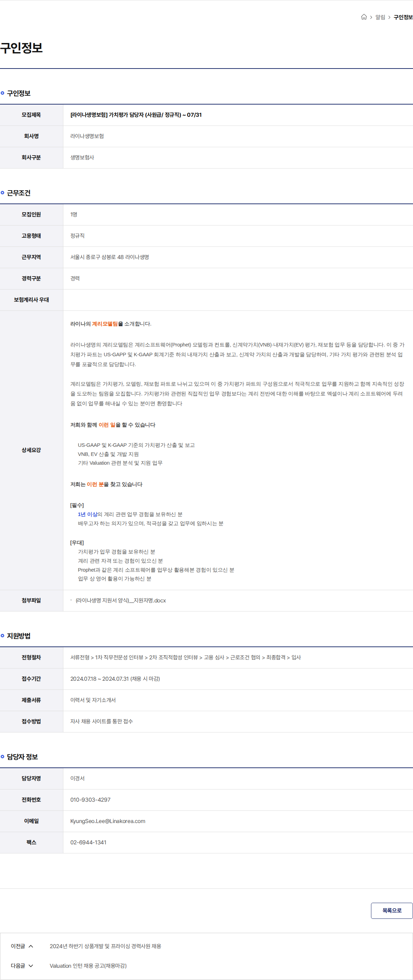Click the 첨부파일 row label

tap(31, 600)
